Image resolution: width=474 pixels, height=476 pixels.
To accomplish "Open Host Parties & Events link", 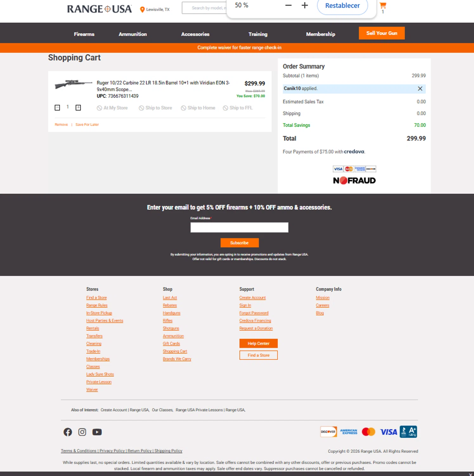I will click(x=105, y=321).
